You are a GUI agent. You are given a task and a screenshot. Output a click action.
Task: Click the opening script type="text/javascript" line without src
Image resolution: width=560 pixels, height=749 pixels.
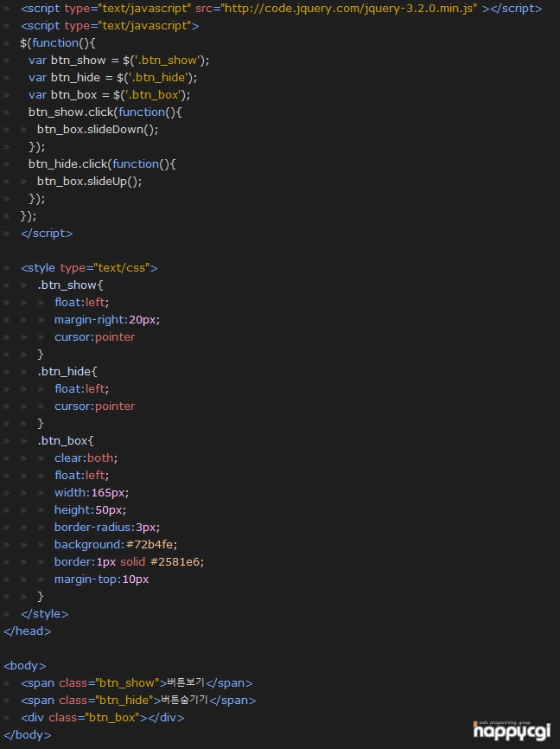point(110,26)
